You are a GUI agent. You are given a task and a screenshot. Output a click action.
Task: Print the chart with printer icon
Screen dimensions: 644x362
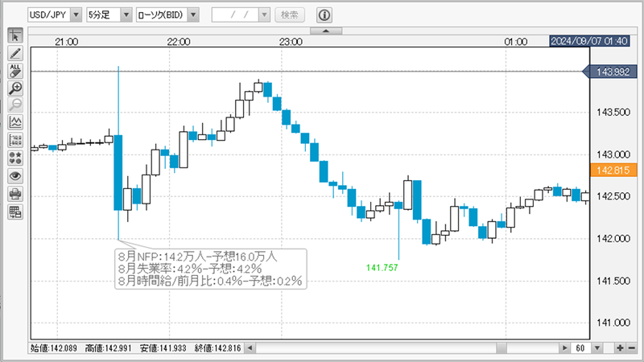coord(15,194)
